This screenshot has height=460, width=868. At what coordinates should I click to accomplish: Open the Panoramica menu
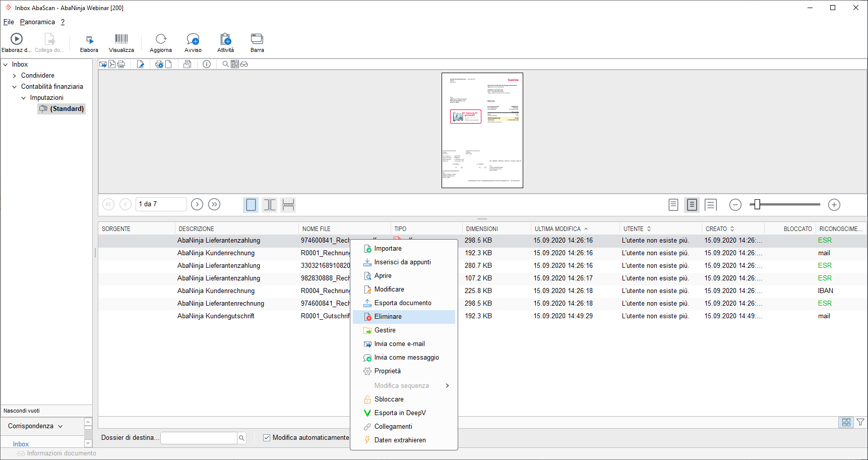pos(37,22)
